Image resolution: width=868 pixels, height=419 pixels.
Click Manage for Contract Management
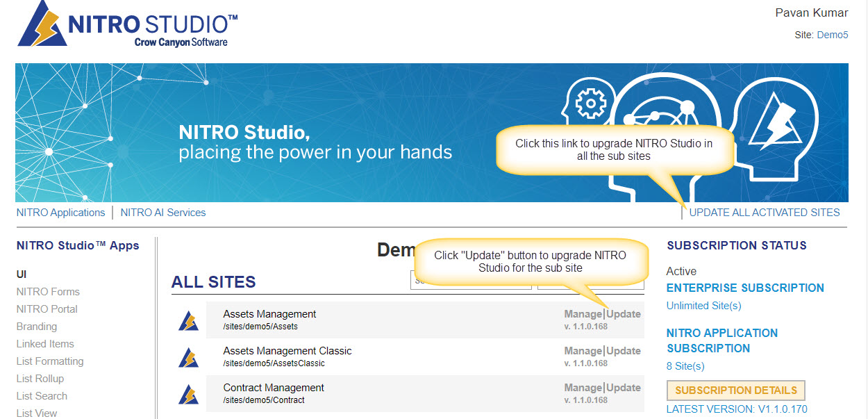click(583, 388)
